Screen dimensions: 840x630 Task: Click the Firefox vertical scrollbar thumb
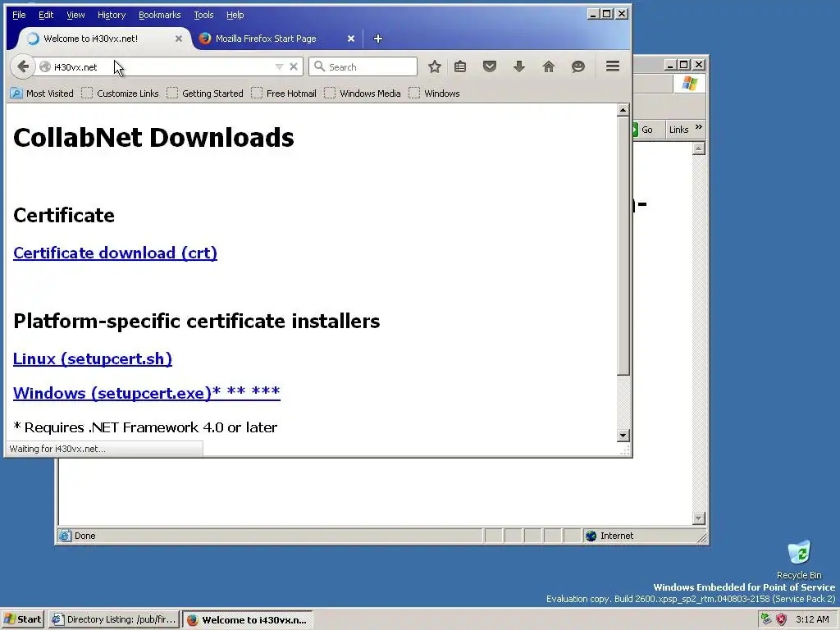623,245
